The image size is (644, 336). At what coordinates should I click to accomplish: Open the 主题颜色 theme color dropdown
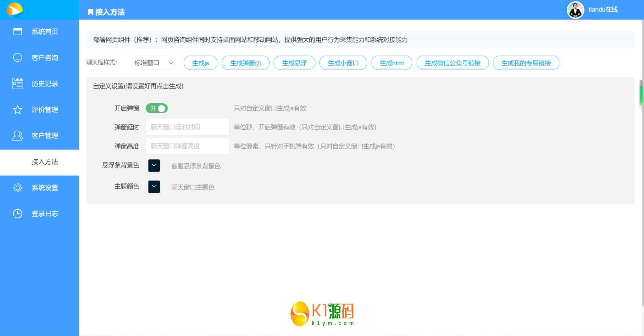(154, 186)
